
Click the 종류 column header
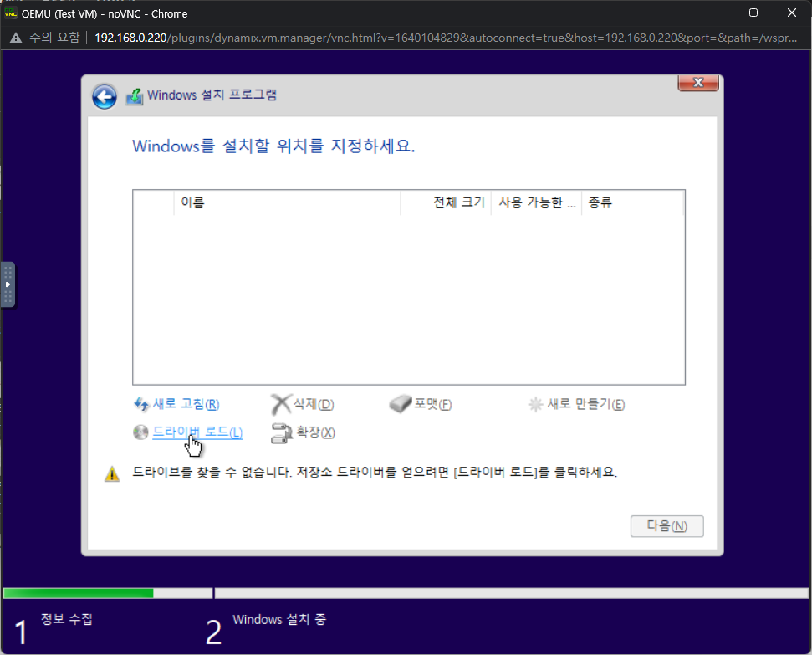pyautogui.click(x=632, y=202)
